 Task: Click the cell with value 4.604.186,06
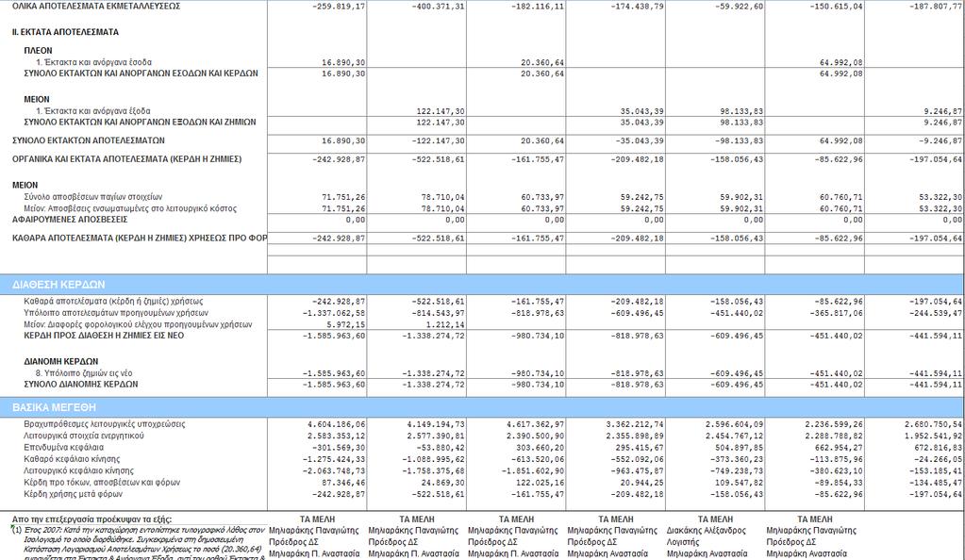[x=336, y=424]
